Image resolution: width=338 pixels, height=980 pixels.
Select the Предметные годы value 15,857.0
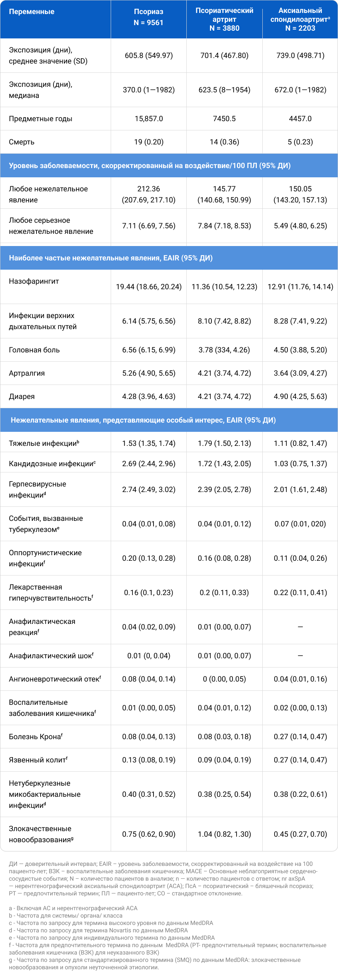(x=149, y=119)
